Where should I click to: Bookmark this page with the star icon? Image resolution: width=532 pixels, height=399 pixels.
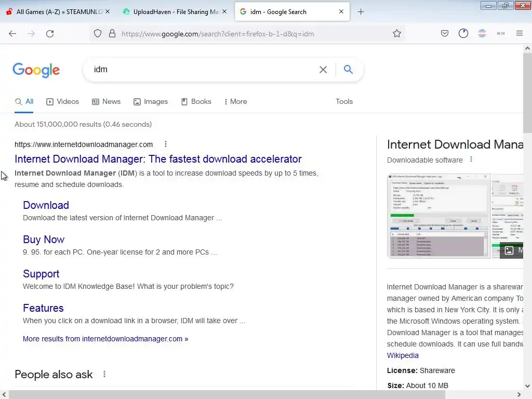(396, 34)
